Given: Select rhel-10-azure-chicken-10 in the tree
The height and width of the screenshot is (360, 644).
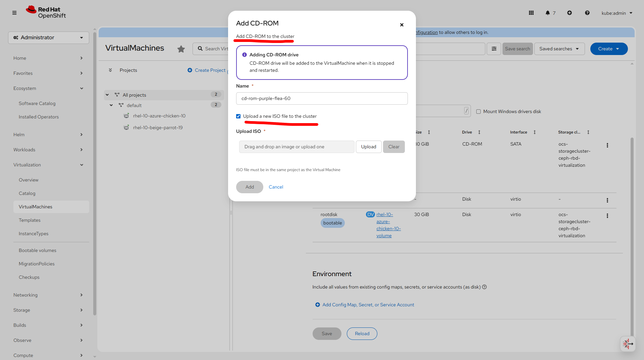Looking at the screenshot, I should (159, 116).
